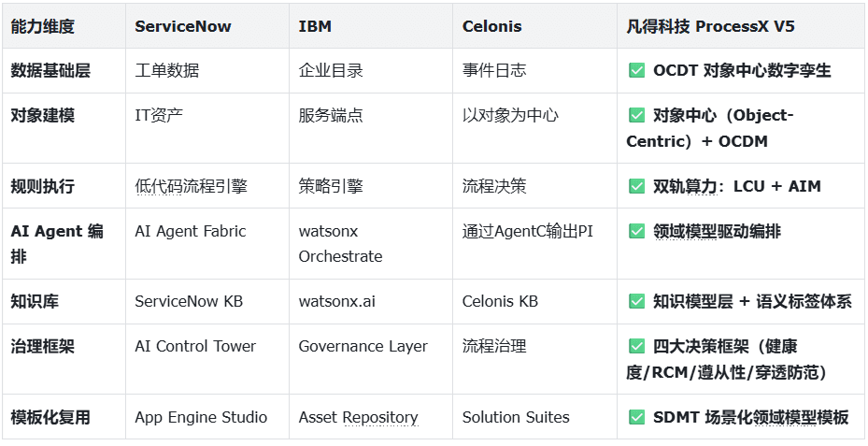Click the OCDT 对象中心数字孪生 text

(x=743, y=70)
